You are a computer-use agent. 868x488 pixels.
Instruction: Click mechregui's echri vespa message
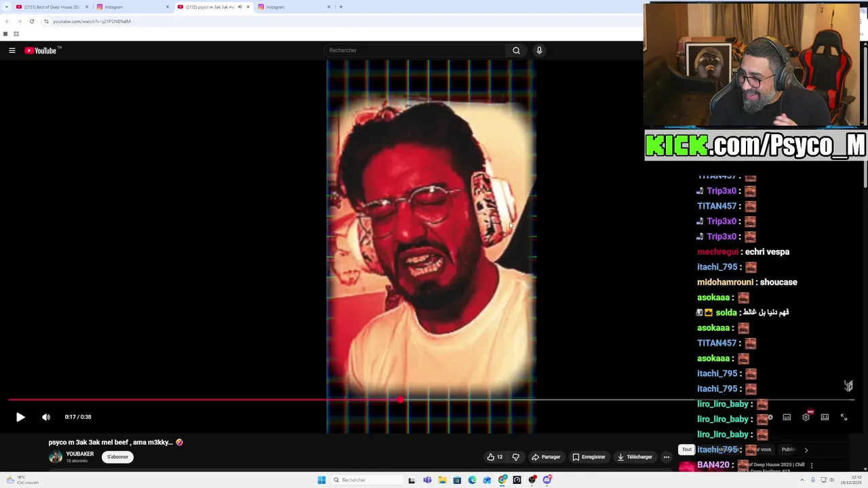coord(743,251)
